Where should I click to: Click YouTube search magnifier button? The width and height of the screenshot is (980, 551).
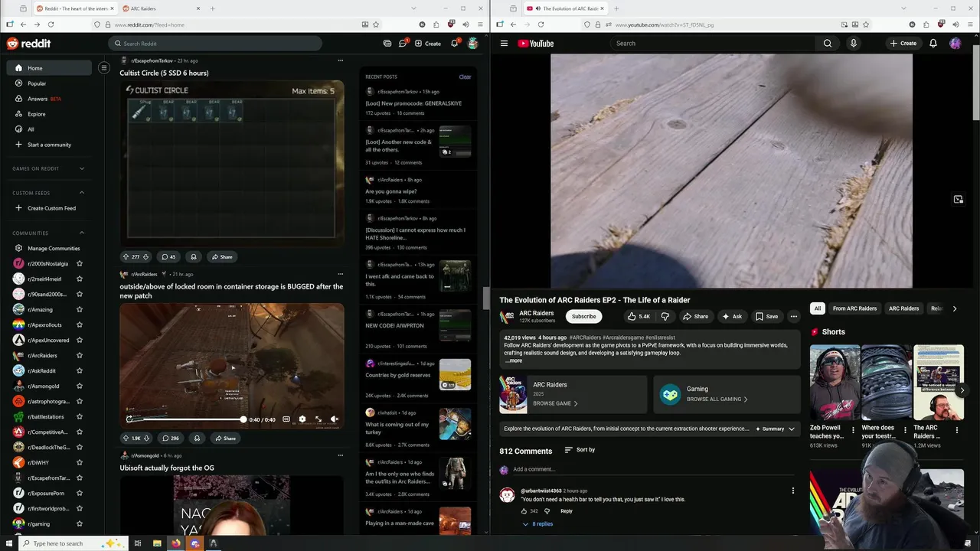828,44
